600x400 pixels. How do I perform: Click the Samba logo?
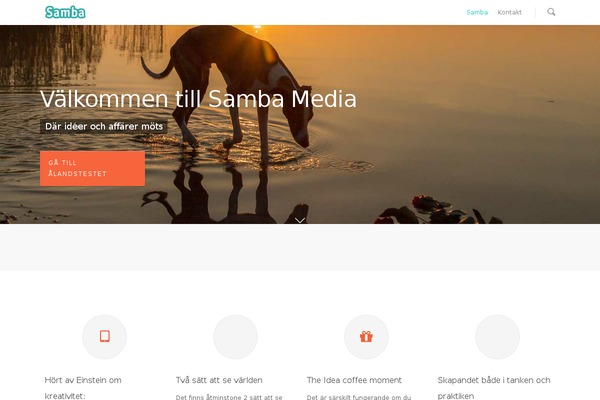(x=65, y=12)
